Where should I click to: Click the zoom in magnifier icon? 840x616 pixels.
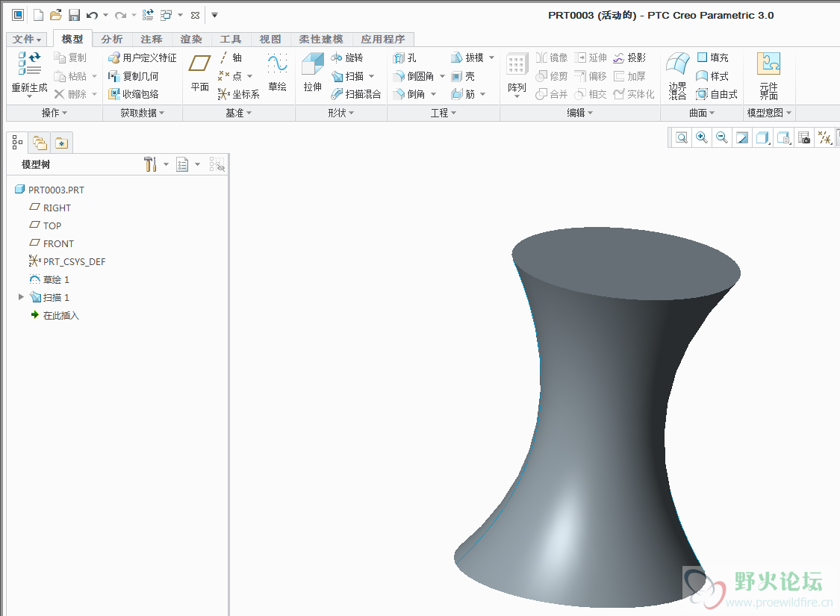point(702,137)
